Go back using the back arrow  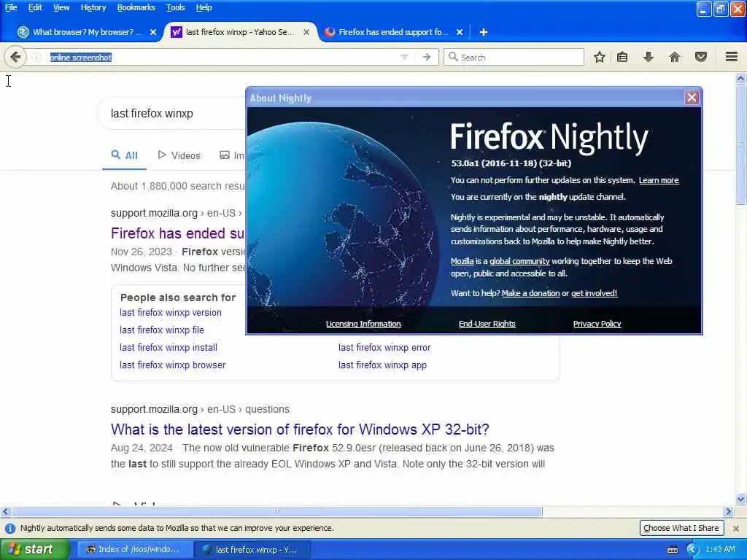click(x=15, y=57)
